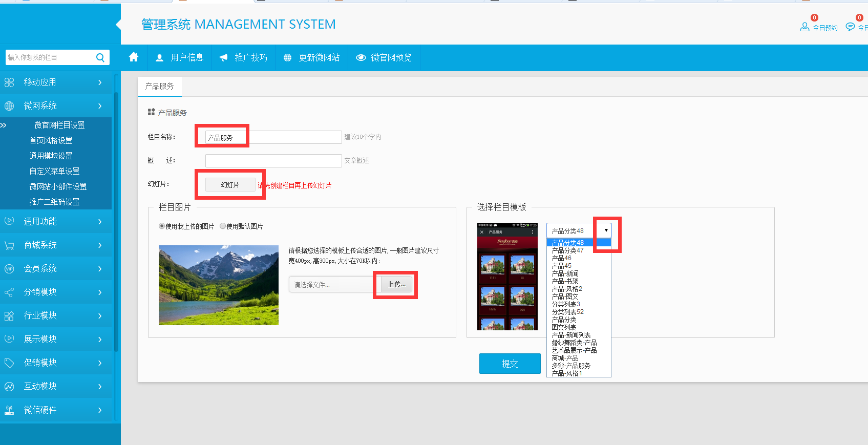The height and width of the screenshot is (445, 868).
Task: Expand the 促销模块 sidebar section
Action: pos(55,363)
